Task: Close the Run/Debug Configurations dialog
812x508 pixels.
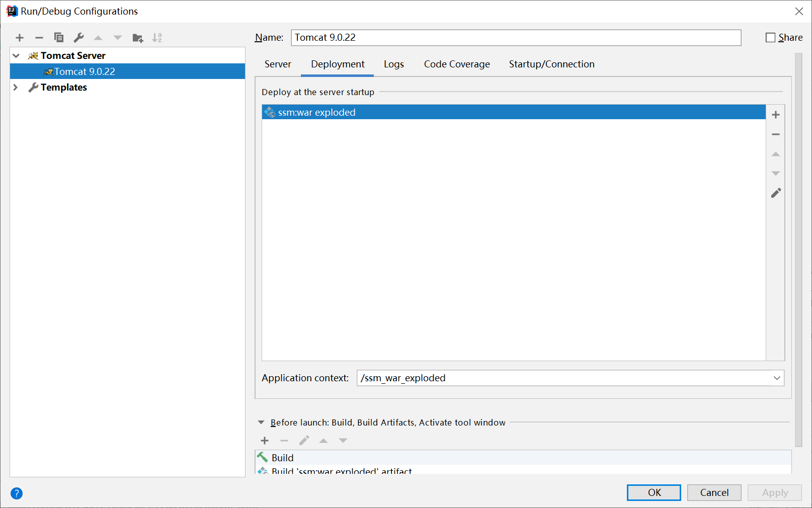Action: pos(799,12)
